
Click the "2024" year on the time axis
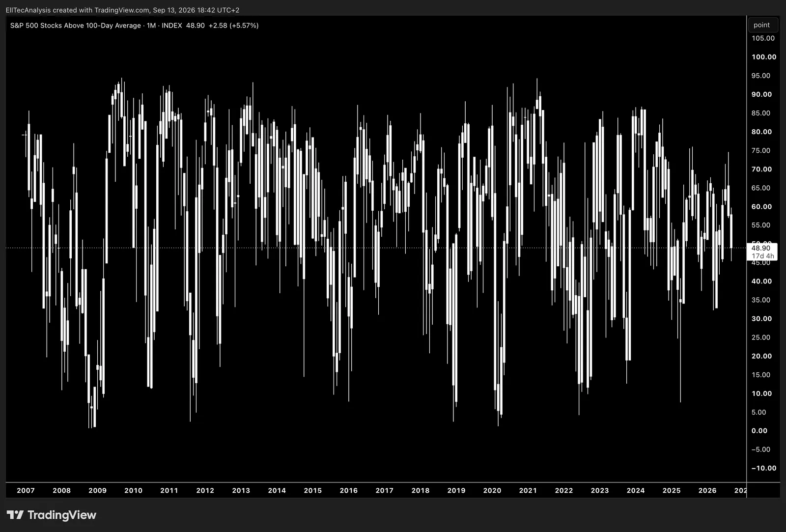coord(635,490)
